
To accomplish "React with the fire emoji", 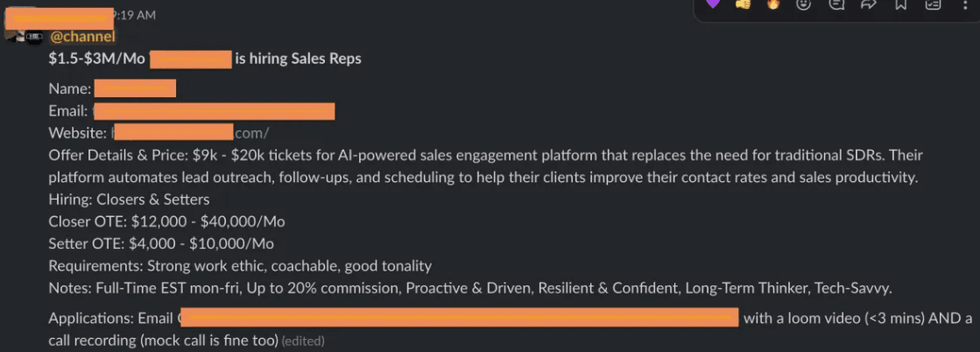I will (x=773, y=4).
